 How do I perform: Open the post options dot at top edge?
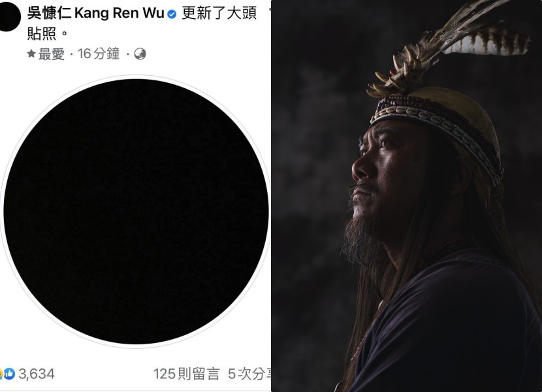tap(270, 8)
